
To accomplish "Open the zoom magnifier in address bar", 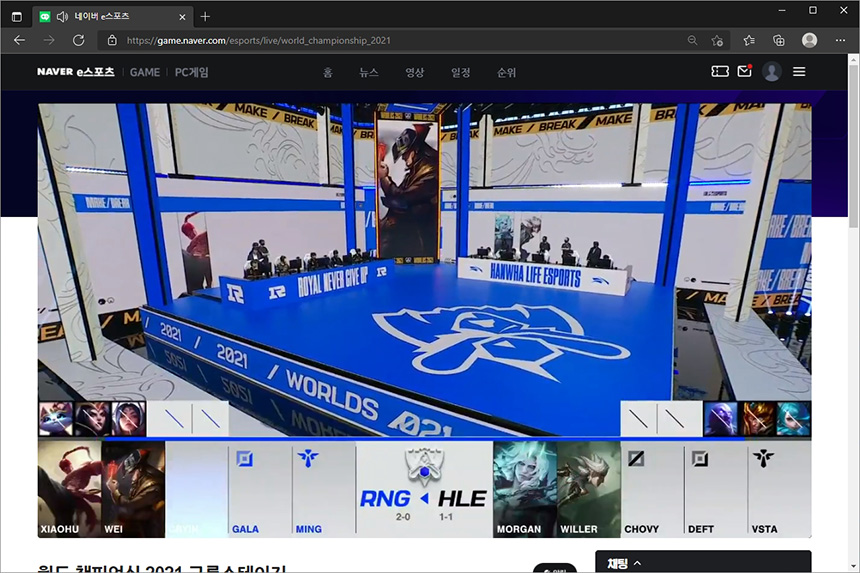I will coord(693,40).
